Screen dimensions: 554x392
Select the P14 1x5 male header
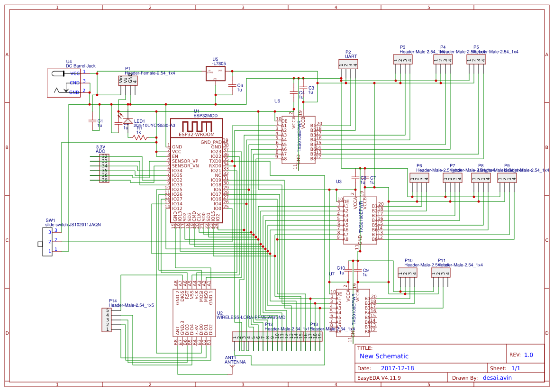coord(107,320)
